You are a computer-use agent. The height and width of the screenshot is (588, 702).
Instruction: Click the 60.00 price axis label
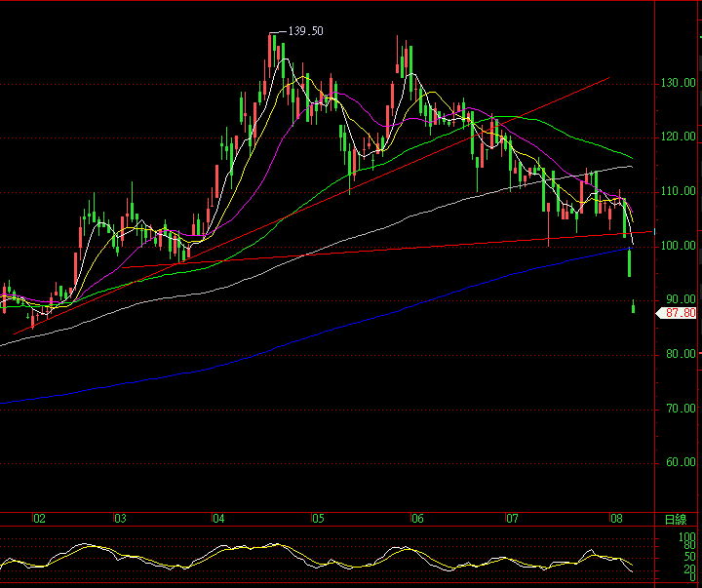click(x=681, y=462)
